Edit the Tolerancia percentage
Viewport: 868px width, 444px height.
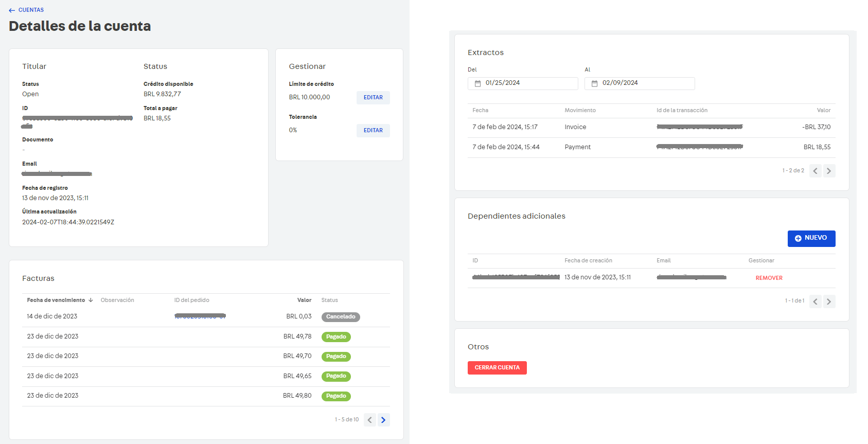(373, 131)
